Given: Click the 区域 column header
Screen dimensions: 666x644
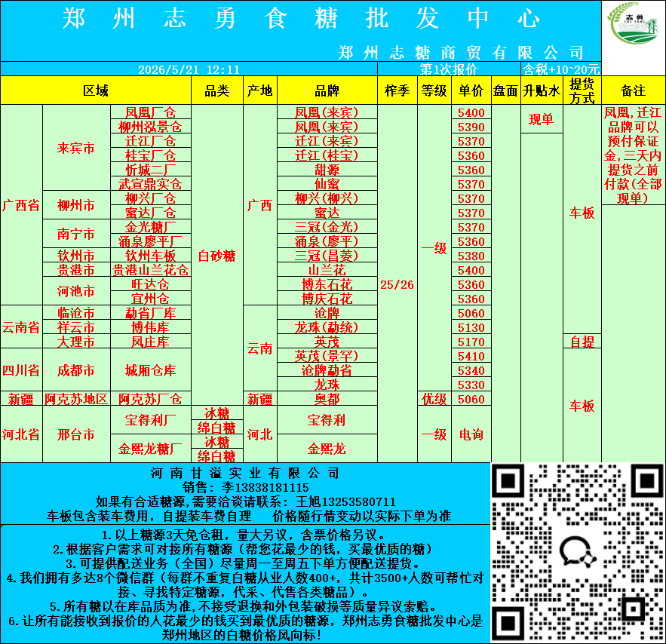Looking at the screenshot, I should click(96, 90).
